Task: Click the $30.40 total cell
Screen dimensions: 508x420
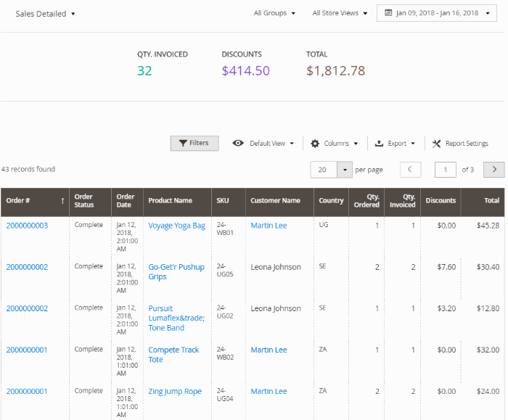Action: 488,267
